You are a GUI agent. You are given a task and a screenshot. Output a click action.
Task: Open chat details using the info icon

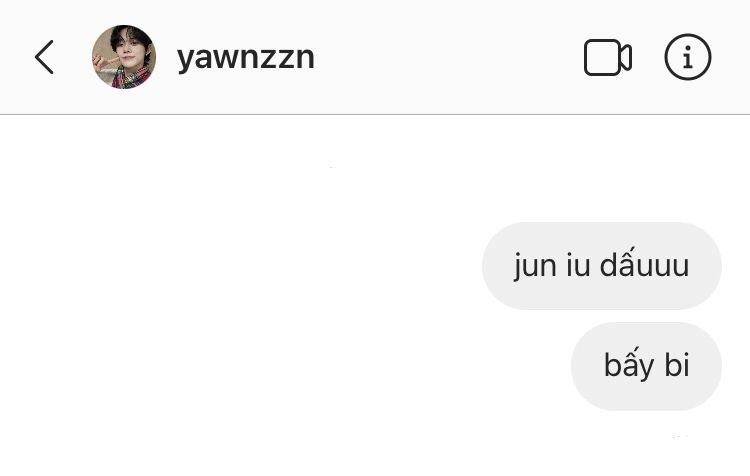tap(688, 57)
